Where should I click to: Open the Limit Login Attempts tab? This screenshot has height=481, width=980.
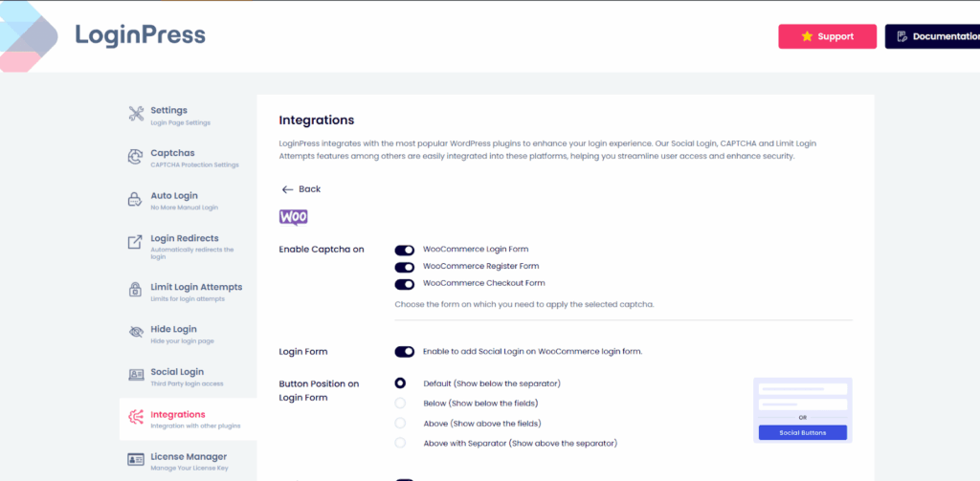coord(188,292)
